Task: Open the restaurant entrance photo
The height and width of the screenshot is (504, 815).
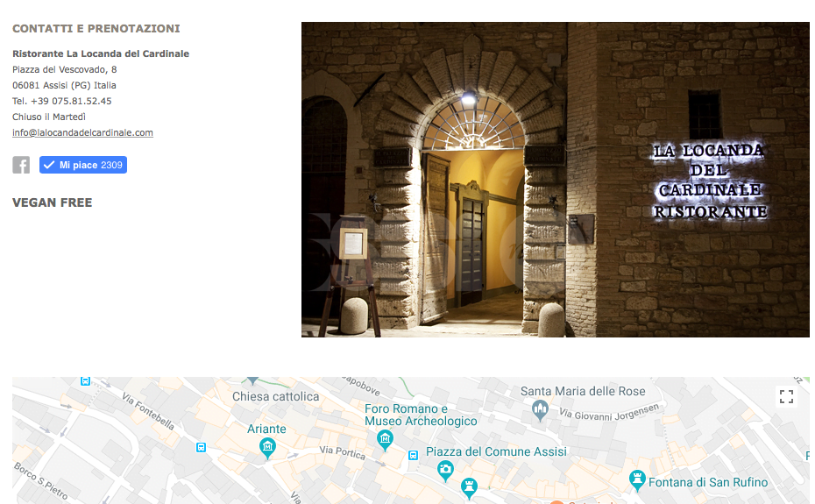Action: [x=555, y=180]
